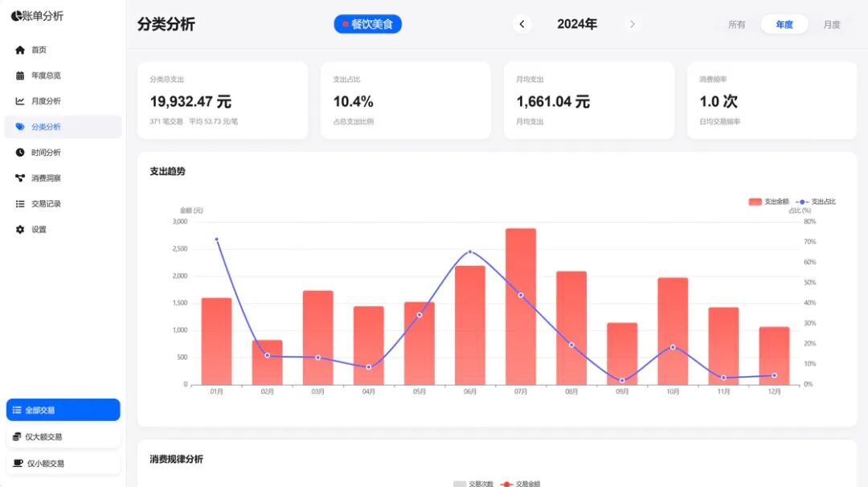This screenshot has height=487, width=868.
Task: Switch to the 月度 time range option
Action: (x=832, y=24)
